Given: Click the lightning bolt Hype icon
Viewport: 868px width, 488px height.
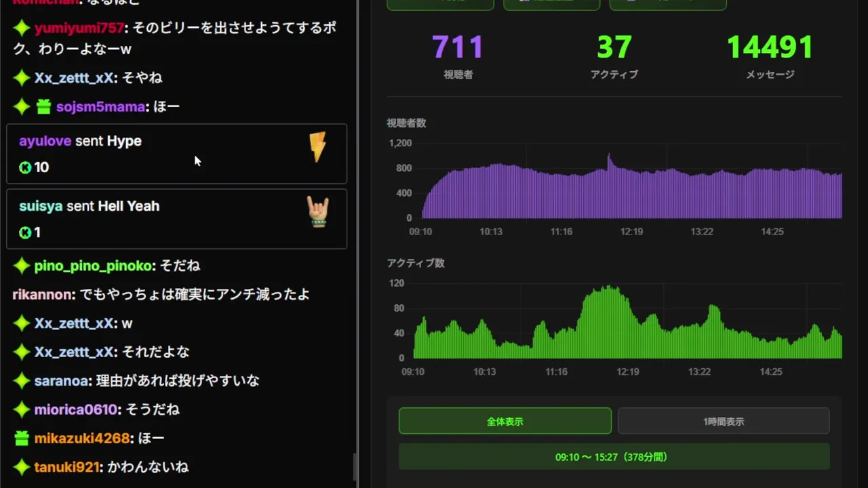Looking at the screenshot, I should click(x=317, y=147).
